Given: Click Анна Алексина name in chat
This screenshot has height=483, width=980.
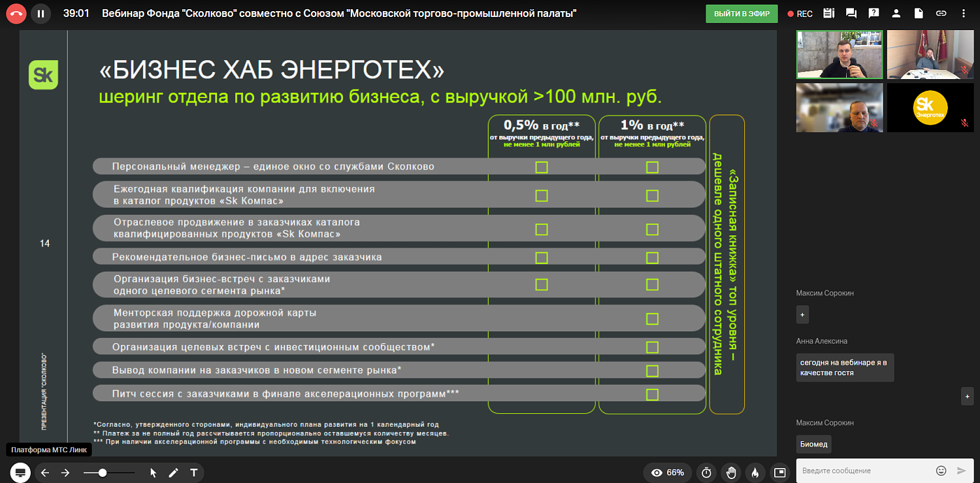Looking at the screenshot, I should pos(821,341).
